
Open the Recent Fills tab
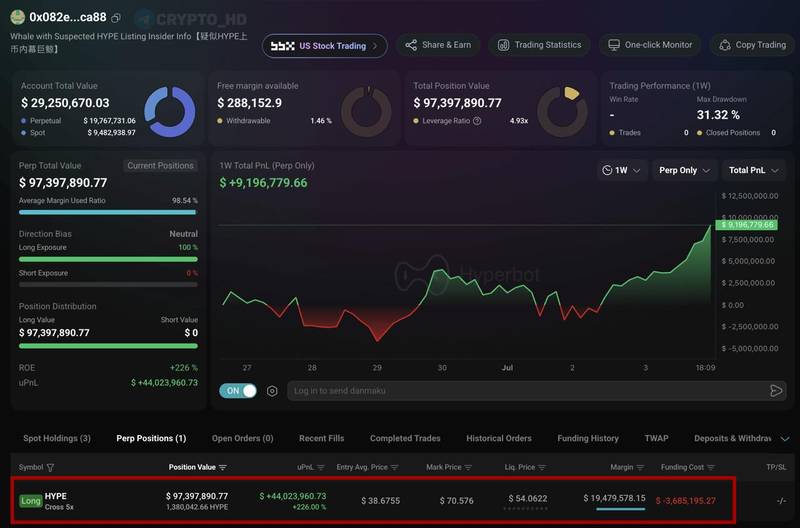[321, 438]
